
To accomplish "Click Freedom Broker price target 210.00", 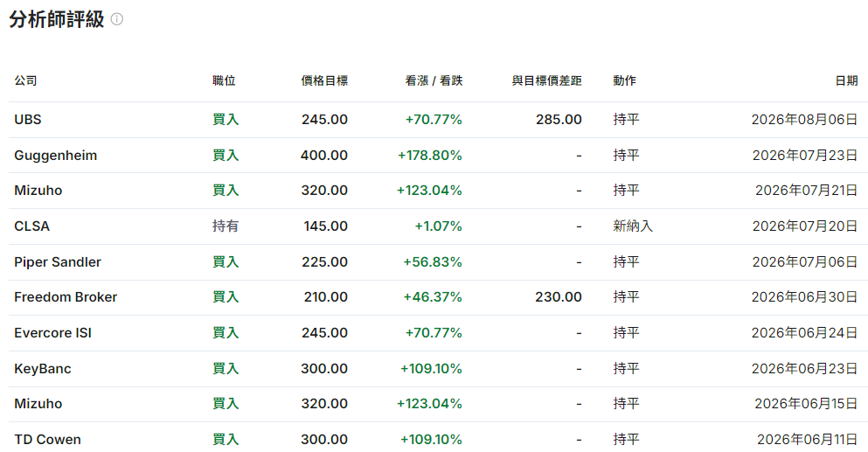I will point(325,297).
